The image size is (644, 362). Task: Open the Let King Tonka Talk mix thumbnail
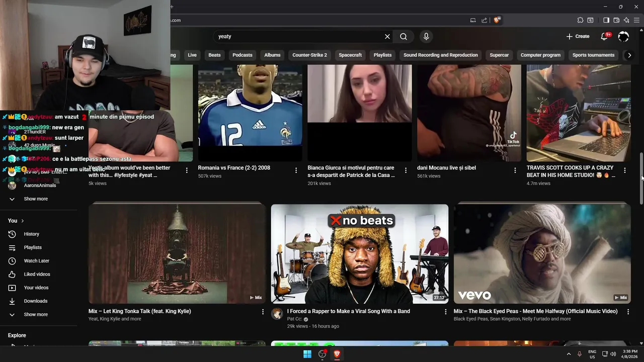point(177,253)
